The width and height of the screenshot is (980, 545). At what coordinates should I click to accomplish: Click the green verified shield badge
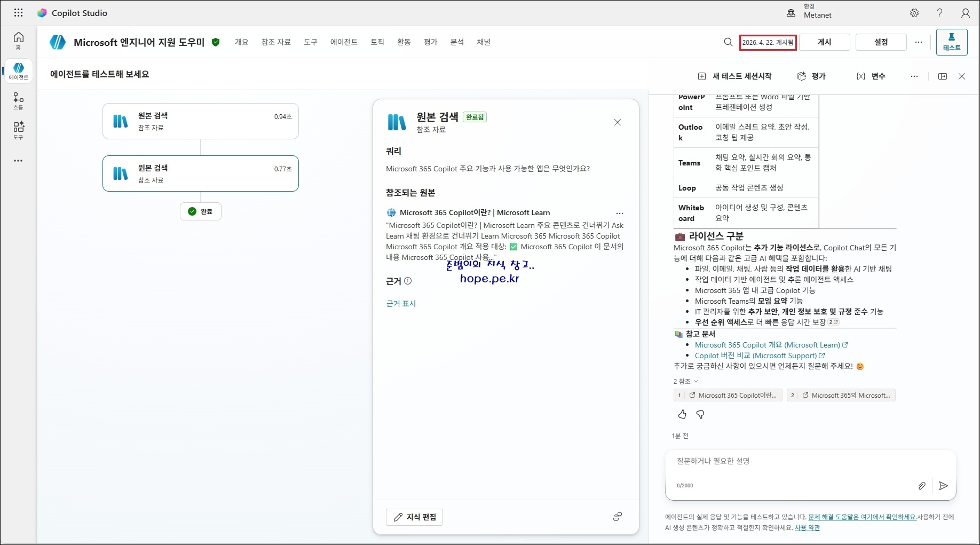point(216,42)
